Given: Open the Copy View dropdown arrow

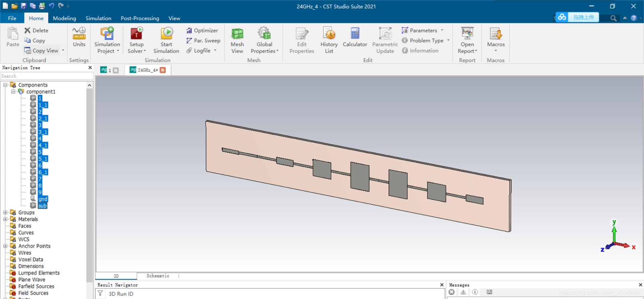Looking at the screenshot, I should (x=63, y=51).
